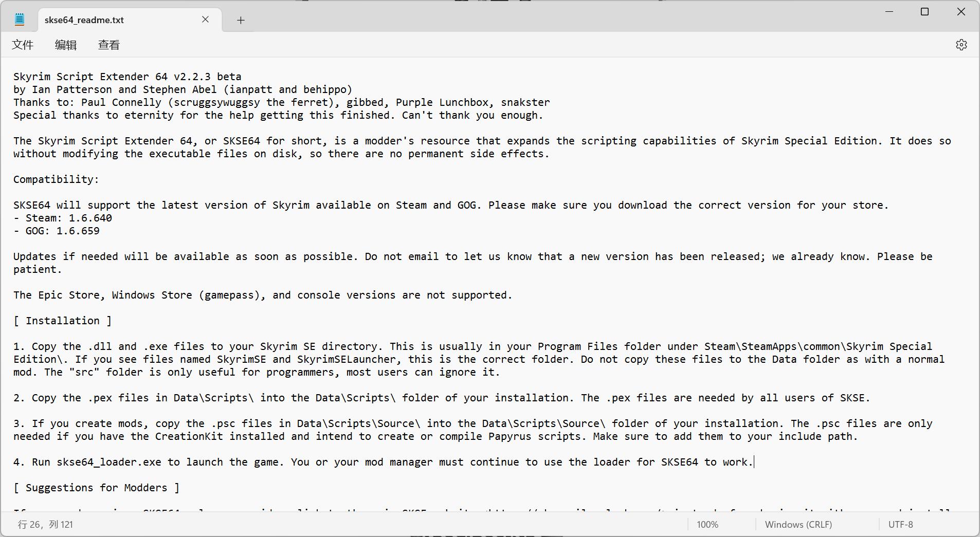
Task: Click the 'Special thanks to eternity' line
Action: (x=278, y=115)
